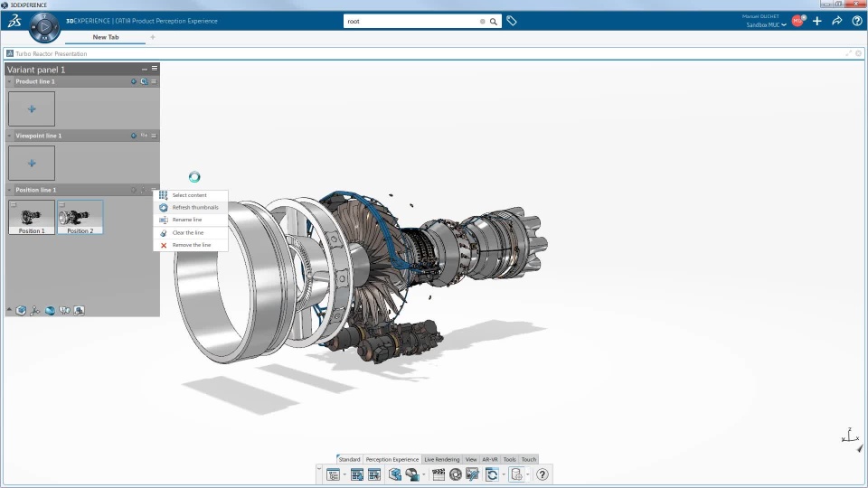Click blue sphere icon at panel bottom

coord(51,310)
